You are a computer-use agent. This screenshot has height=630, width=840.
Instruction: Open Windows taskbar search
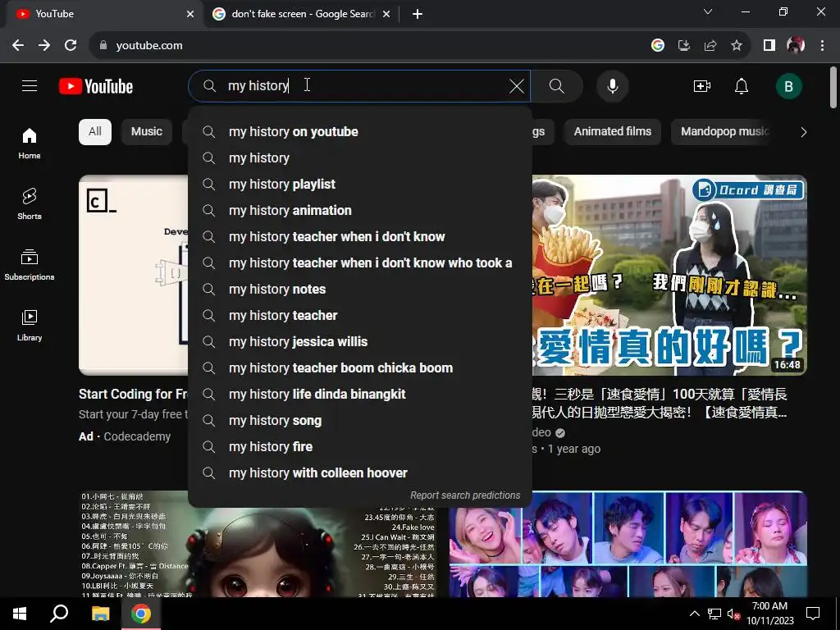[x=59, y=614]
